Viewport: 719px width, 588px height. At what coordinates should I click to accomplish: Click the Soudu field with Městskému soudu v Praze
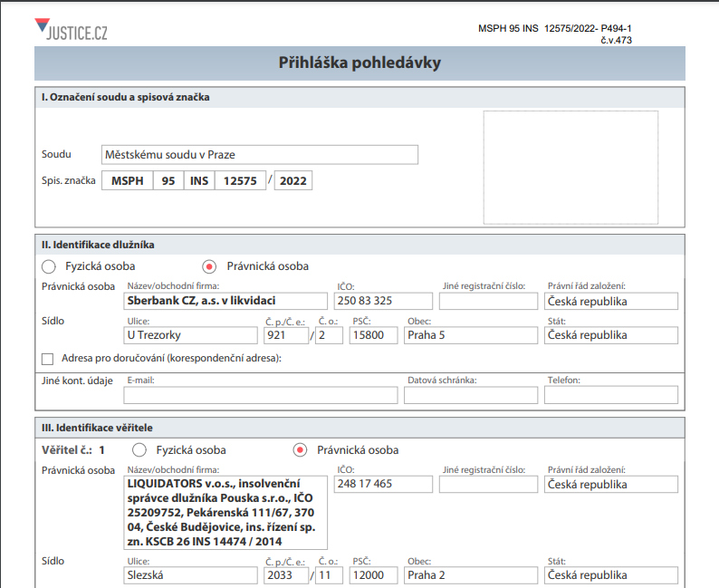(259, 155)
